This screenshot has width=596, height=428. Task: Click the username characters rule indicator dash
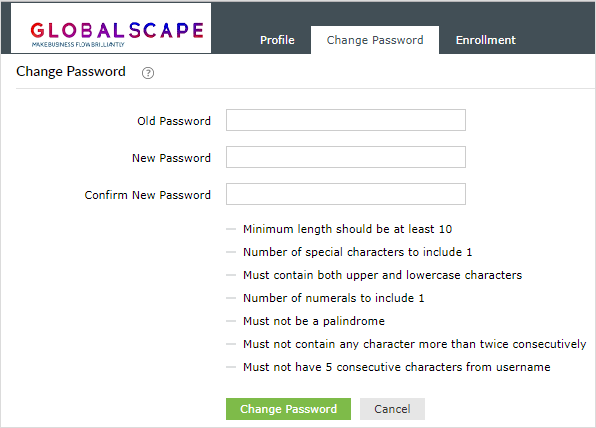coord(231,367)
